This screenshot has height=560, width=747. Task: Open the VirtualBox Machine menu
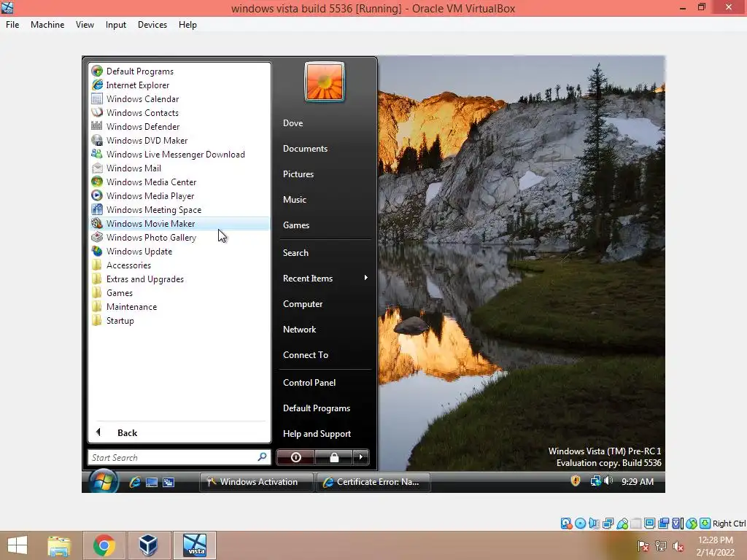pyautogui.click(x=47, y=25)
